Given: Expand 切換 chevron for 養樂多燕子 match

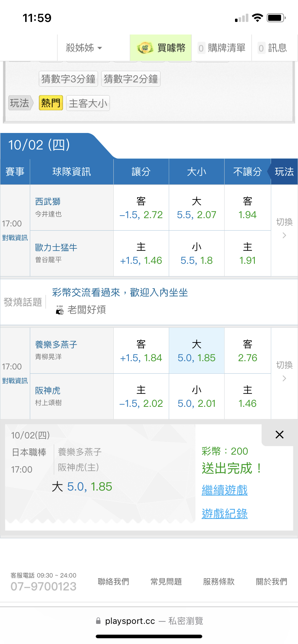Looking at the screenshot, I should pos(284,378).
